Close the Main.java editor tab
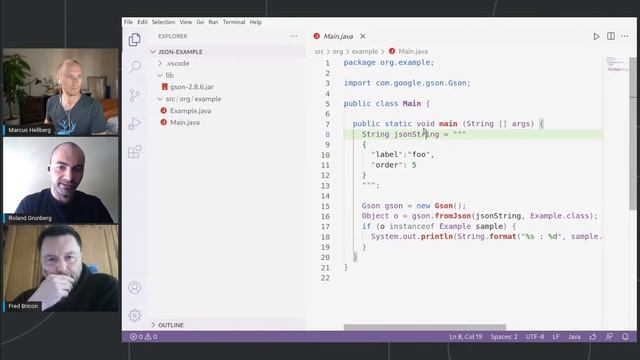This screenshot has width=640, height=360. point(362,36)
